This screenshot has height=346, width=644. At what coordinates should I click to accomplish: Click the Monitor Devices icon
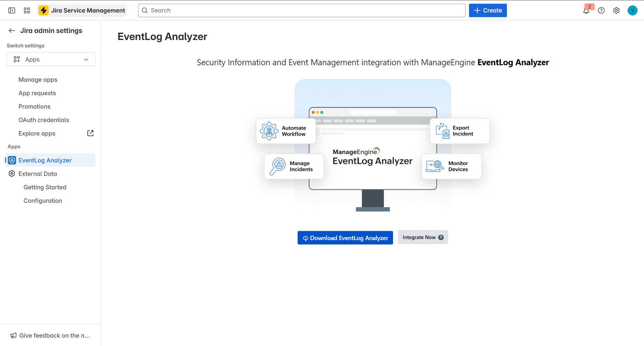tap(435, 166)
